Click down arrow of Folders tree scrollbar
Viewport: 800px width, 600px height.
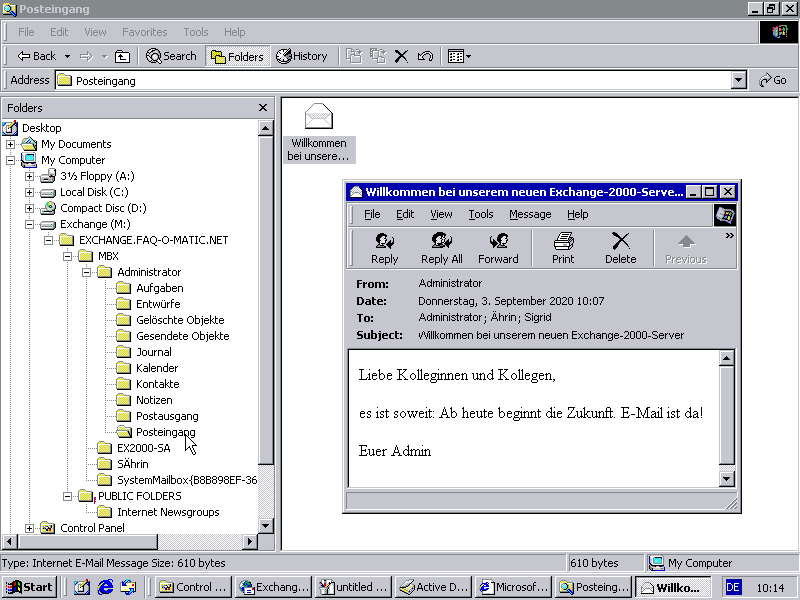coord(265,526)
